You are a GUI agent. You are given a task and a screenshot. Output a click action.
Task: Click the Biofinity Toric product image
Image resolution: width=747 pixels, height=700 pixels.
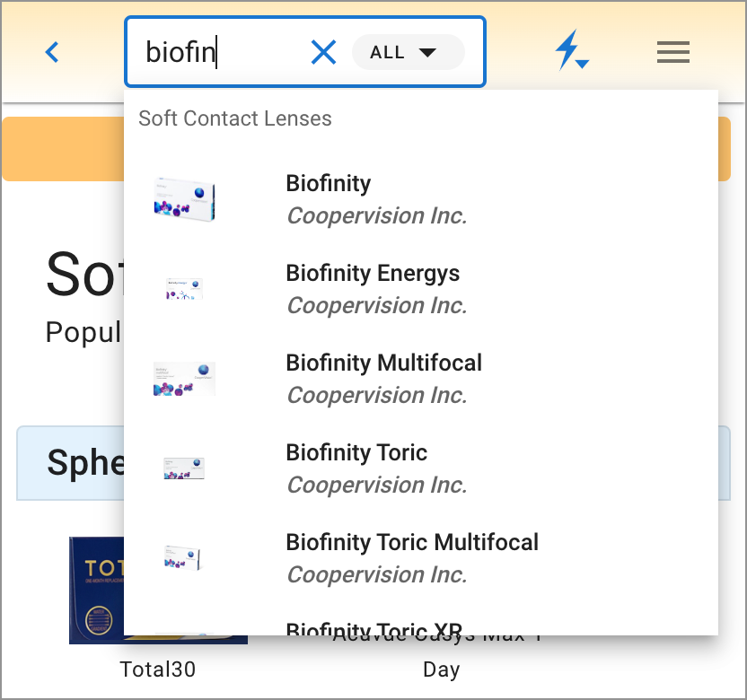(184, 468)
